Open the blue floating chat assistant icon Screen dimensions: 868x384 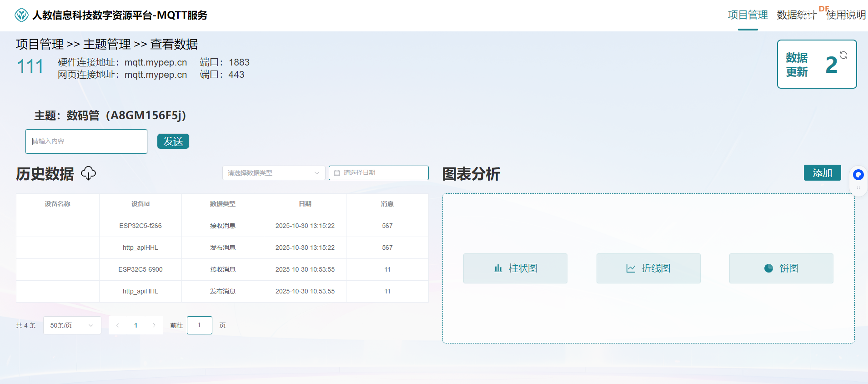[x=858, y=174]
